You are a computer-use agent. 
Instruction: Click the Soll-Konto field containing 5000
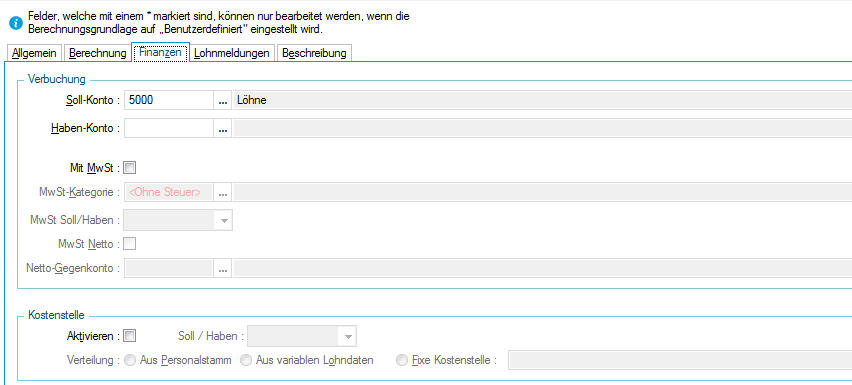[x=169, y=100]
